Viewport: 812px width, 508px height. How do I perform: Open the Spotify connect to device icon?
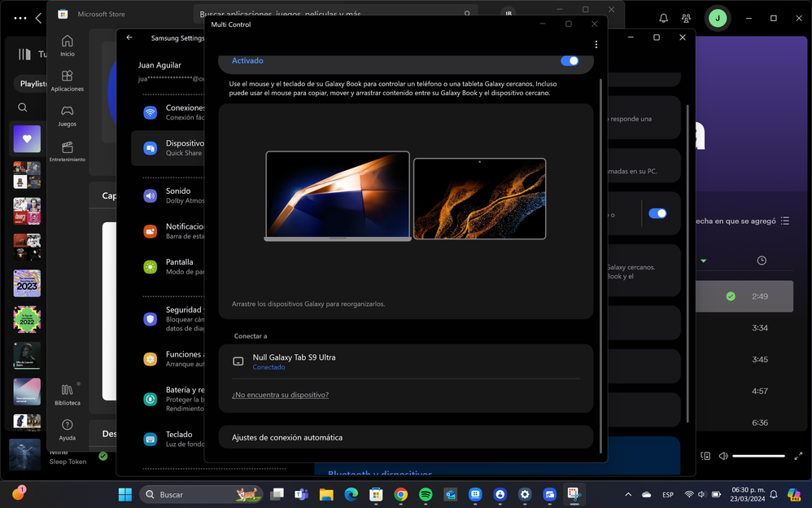pyautogui.click(x=705, y=456)
